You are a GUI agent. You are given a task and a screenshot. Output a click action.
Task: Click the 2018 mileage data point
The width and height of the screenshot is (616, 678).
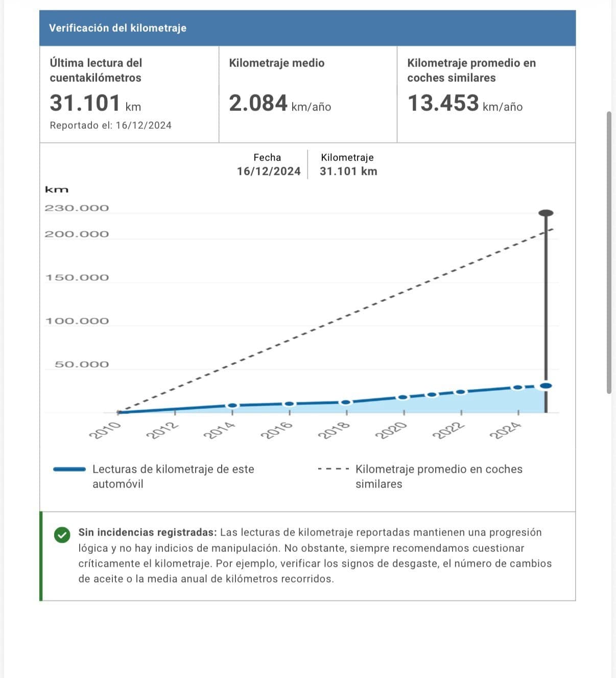pyautogui.click(x=346, y=402)
